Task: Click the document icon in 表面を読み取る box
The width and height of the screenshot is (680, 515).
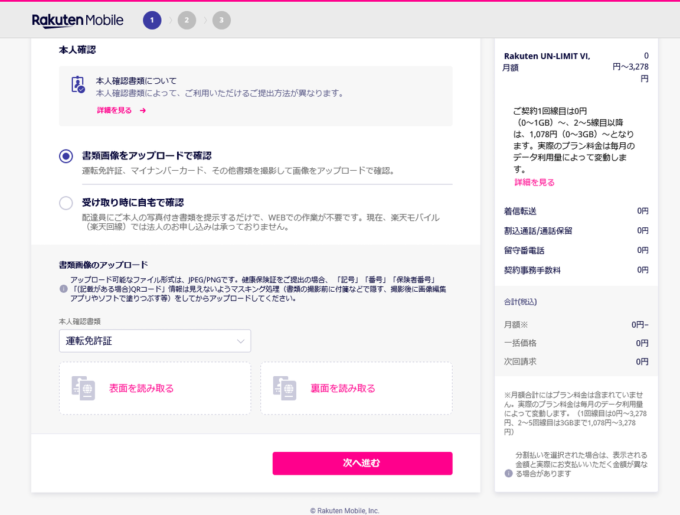Action: pos(83,388)
